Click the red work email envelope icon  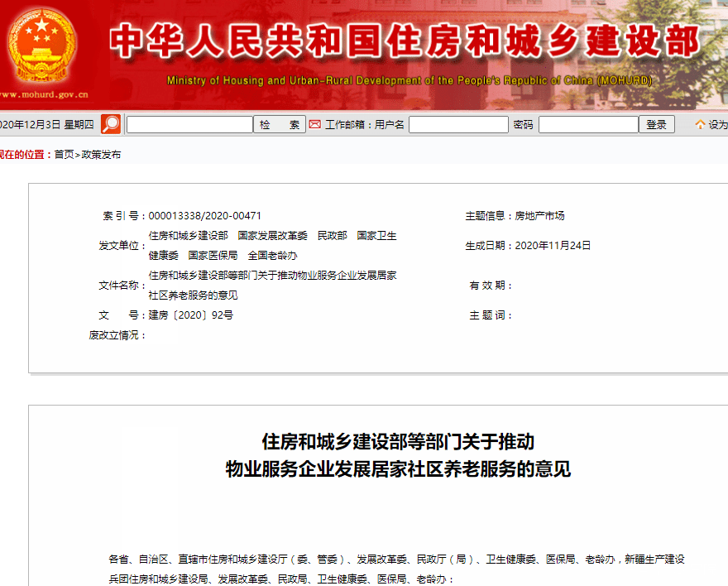click(314, 125)
